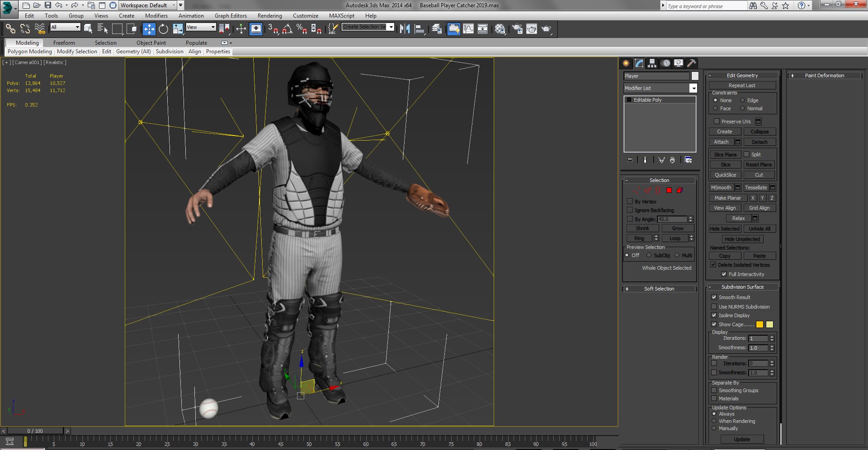
Task: Open the Material Editor icon
Action: [500, 29]
